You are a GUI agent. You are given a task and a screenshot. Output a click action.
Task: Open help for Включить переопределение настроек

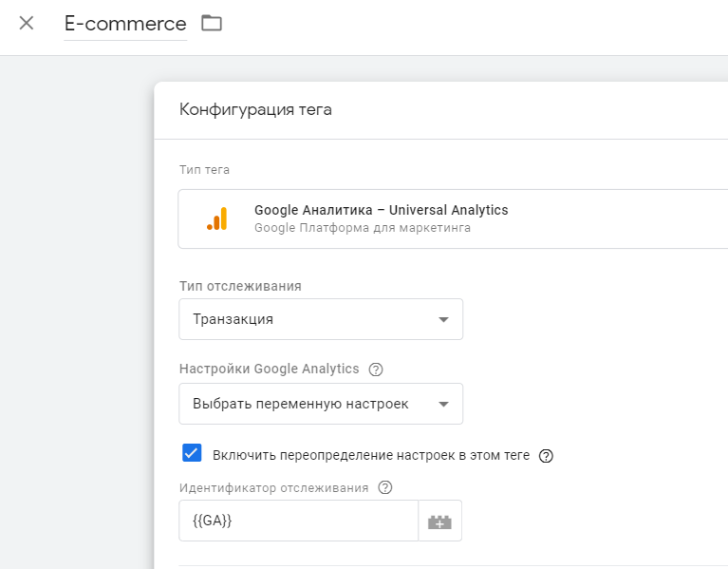click(x=546, y=456)
